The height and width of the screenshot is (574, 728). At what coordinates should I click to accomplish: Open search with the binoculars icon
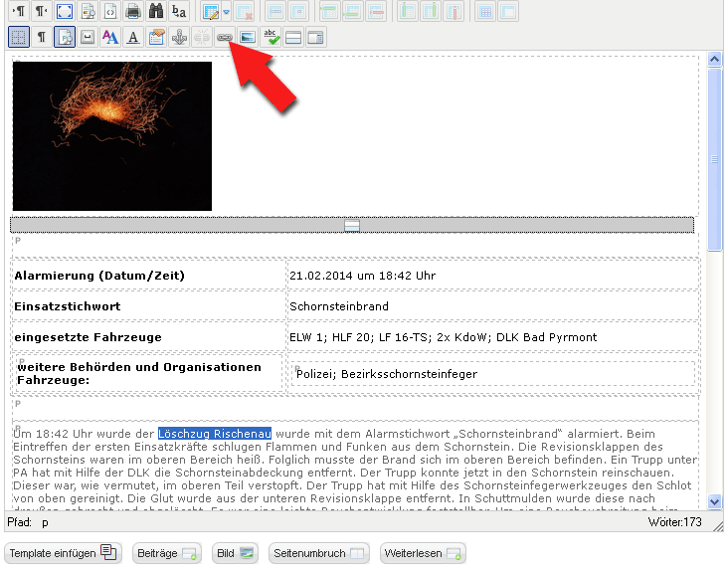point(156,11)
